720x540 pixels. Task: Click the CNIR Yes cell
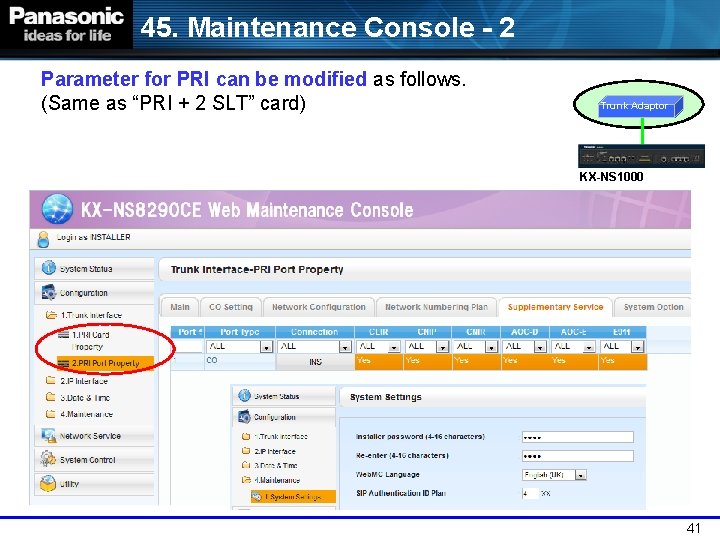click(476, 362)
